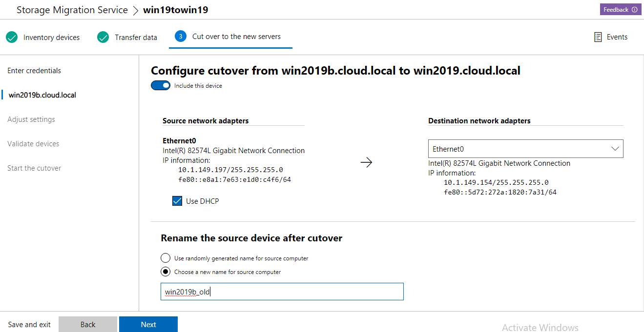Select Enter credentials in the left sidebar
Viewport: 644px width, 332px height.
tap(34, 71)
